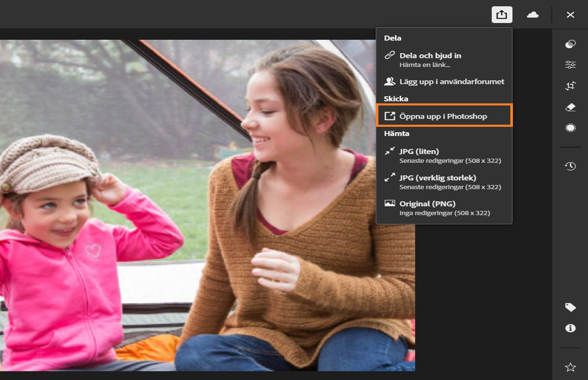Image resolution: width=588 pixels, height=380 pixels.
Task: Download JPG (liten) version
Action: click(x=419, y=151)
